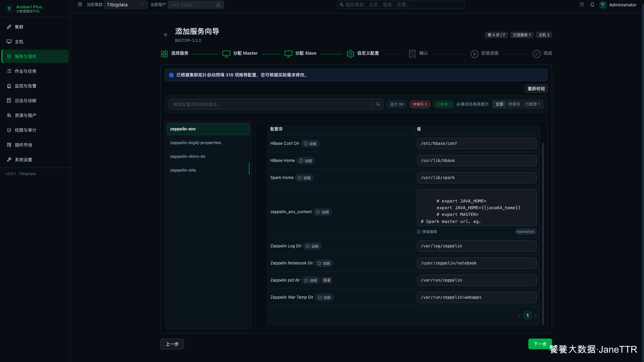Open 弹窗编辑 for zeppelin_env_content

(427, 232)
